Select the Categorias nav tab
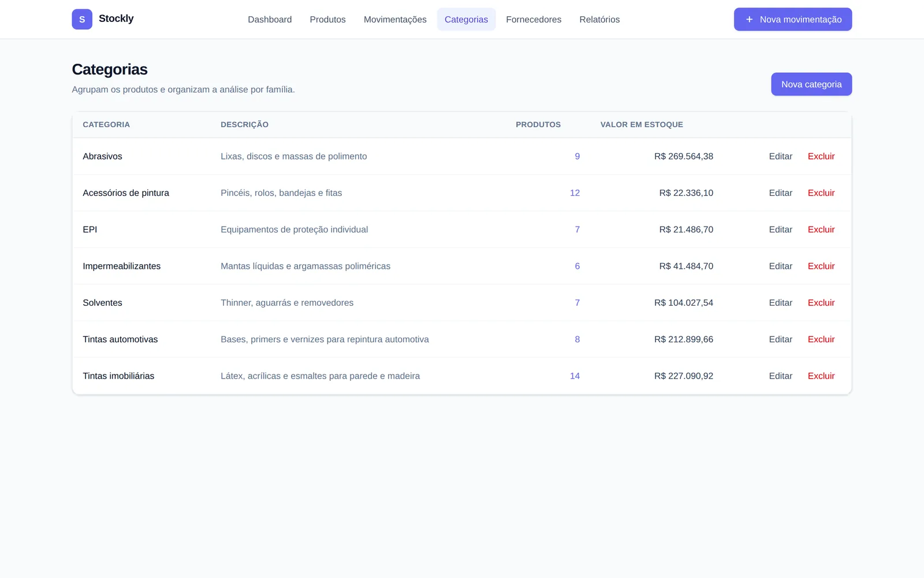924x578 pixels. click(466, 19)
